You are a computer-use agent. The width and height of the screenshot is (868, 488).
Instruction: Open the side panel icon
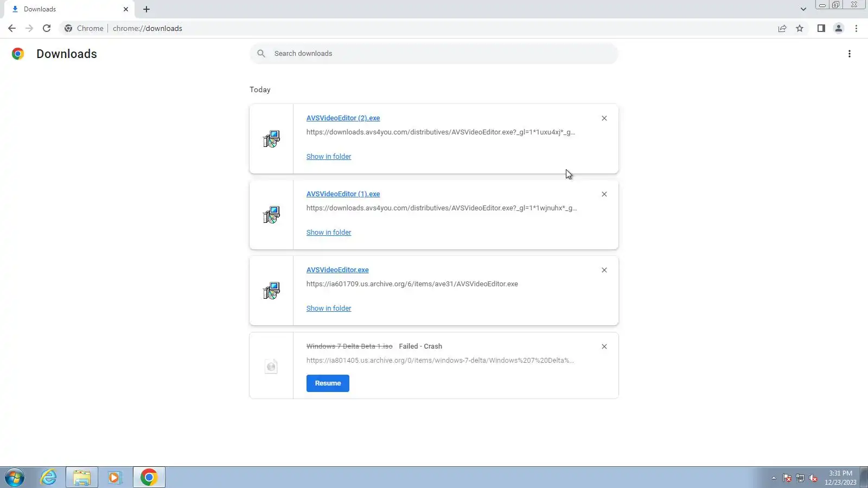pos(821,28)
